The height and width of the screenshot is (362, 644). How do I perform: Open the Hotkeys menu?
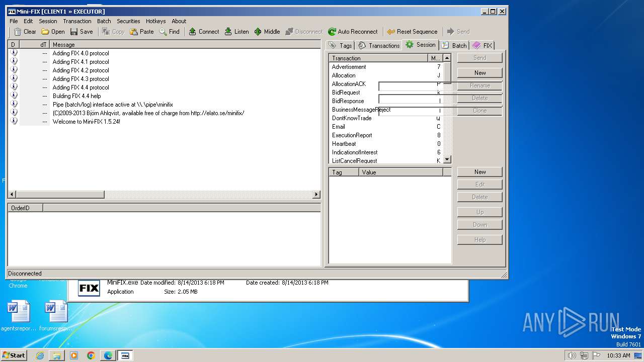[155, 21]
